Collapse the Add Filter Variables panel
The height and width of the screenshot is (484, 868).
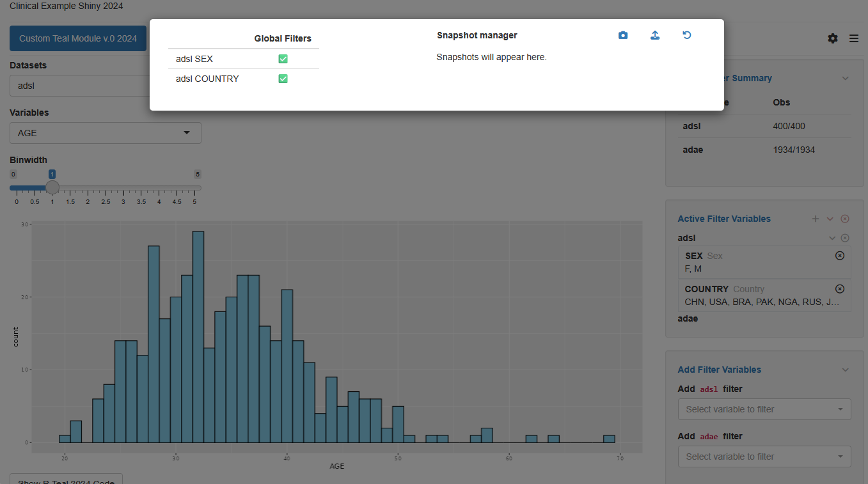845,370
